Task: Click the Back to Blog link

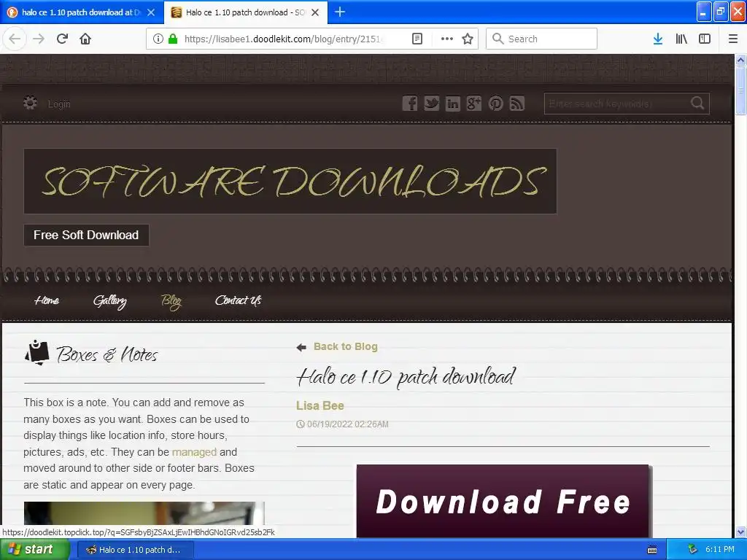Action: pos(345,346)
